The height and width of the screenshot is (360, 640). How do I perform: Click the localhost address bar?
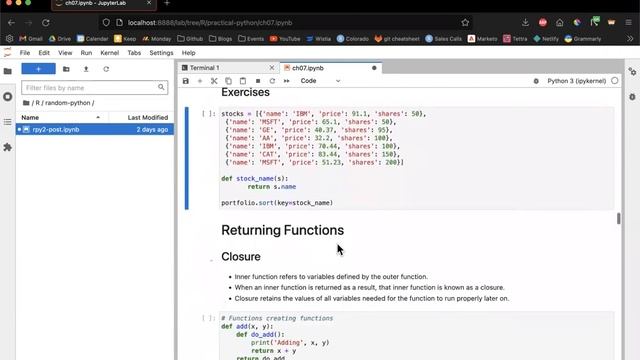(x=286, y=23)
